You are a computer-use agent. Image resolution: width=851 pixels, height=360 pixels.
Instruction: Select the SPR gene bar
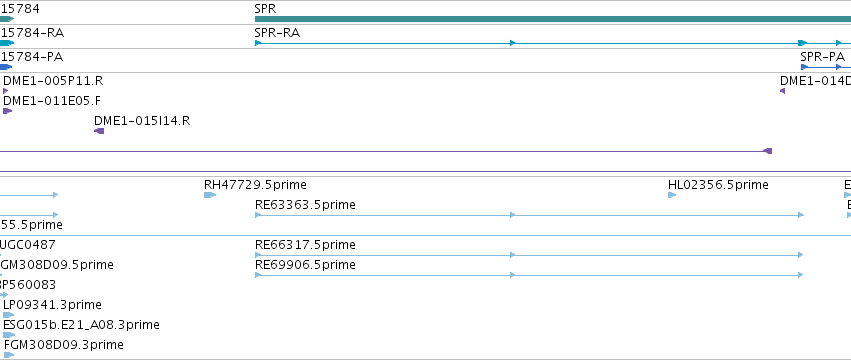coord(552,19)
